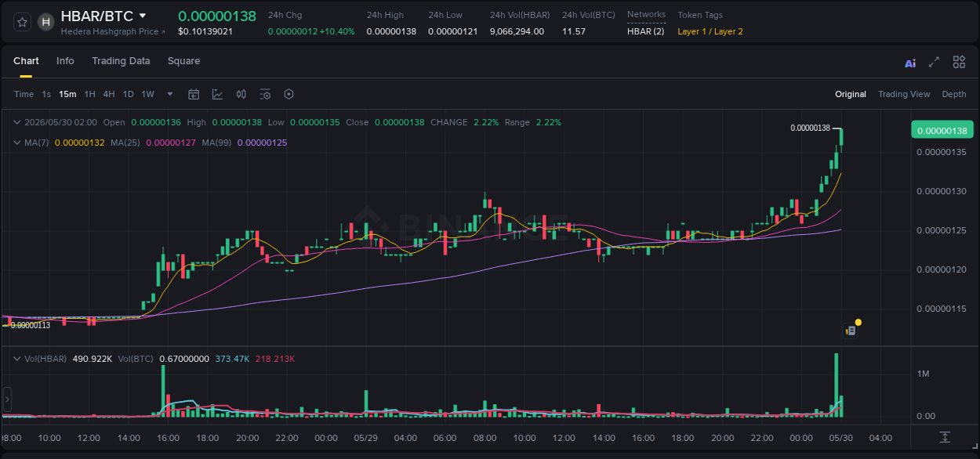Image resolution: width=980 pixels, height=459 pixels.
Task: Collapse the Vol(HBAR) legend chevron
Action: tap(17, 358)
